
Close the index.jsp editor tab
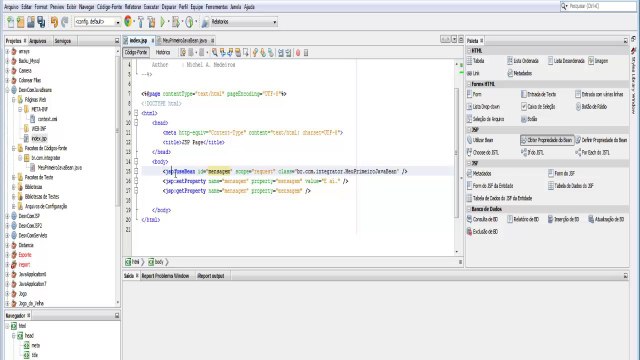(153, 40)
